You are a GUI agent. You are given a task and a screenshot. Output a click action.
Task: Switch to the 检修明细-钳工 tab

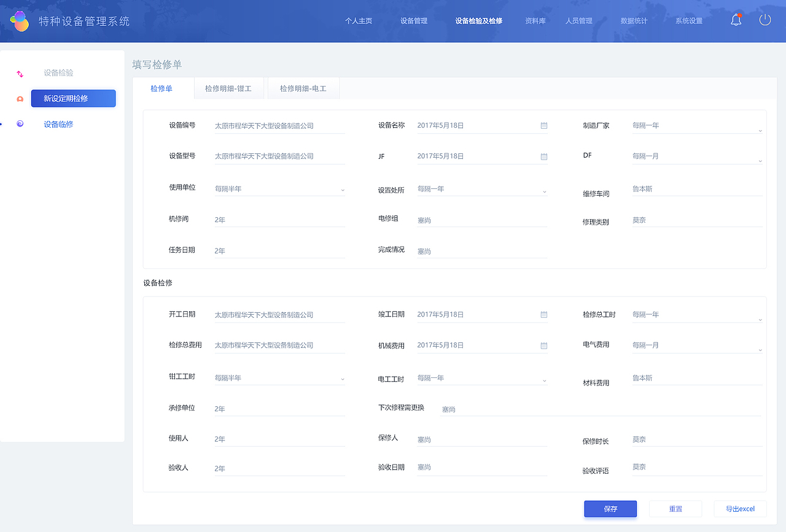228,87
